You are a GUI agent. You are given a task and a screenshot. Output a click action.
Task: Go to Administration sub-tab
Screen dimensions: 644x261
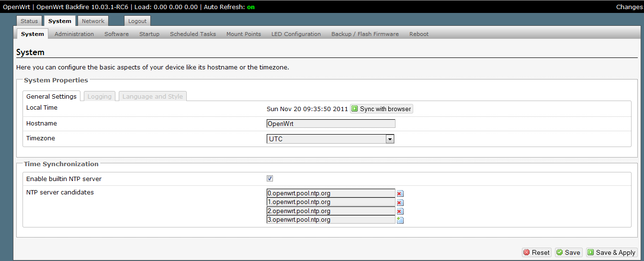point(74,34)
